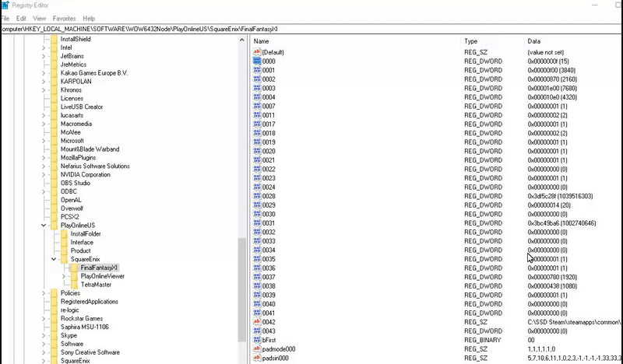Click the DWORD icon for value 0003
Image resolution: width=623 pixels, height=364 pixels.
(257, 88)
